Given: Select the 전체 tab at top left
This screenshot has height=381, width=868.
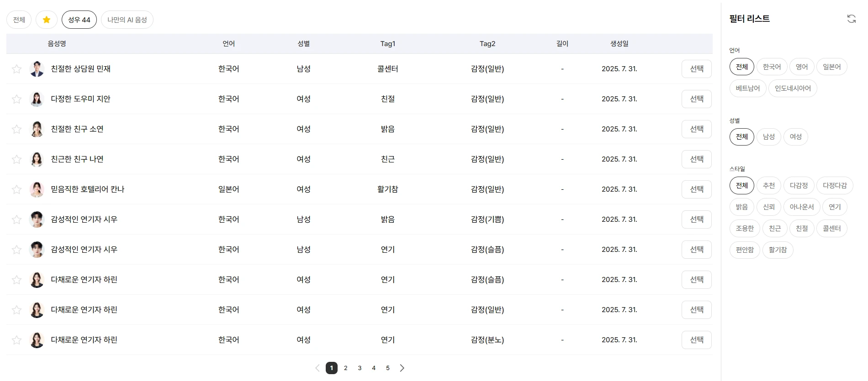Looking at the screenshot, I should point(19,20).
